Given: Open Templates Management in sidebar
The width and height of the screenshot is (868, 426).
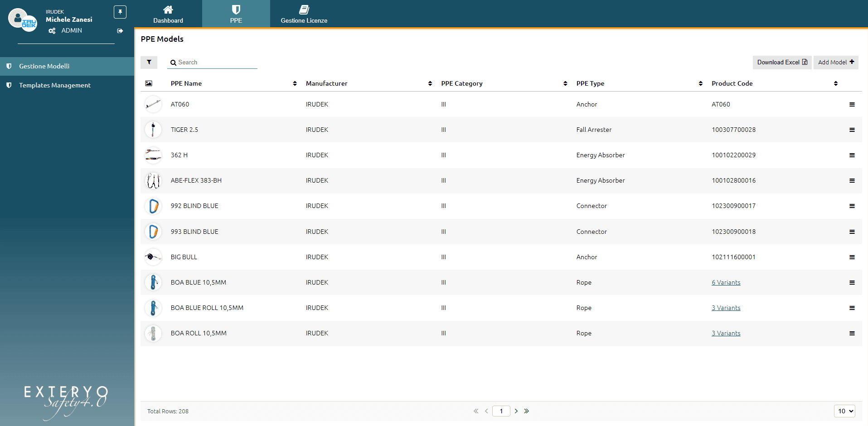Looking at the screenshot, I should click(x=67, y=85).
